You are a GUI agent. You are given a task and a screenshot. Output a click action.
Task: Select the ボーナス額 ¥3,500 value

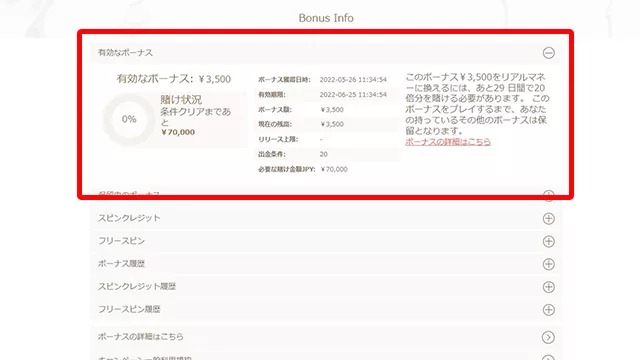[x=332, y=109]
